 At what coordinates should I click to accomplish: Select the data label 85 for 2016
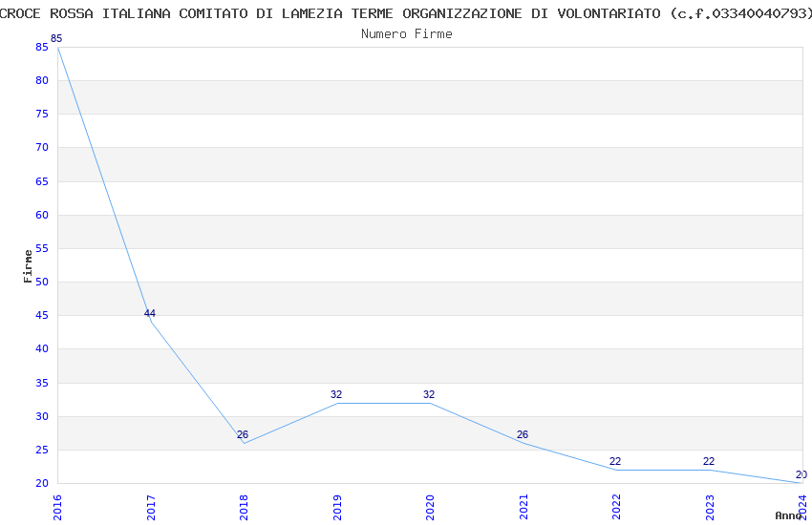click(56, 38)
